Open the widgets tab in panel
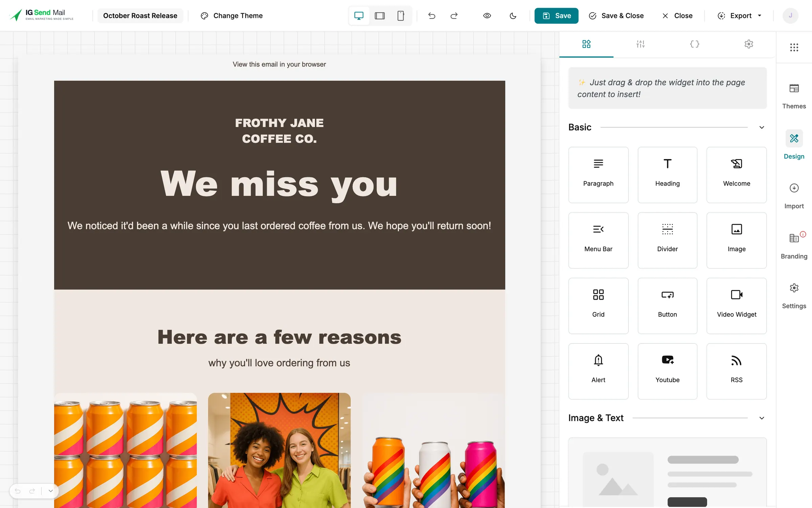The width and height of the screenshot is (812, 508). [x=586, y=44]
